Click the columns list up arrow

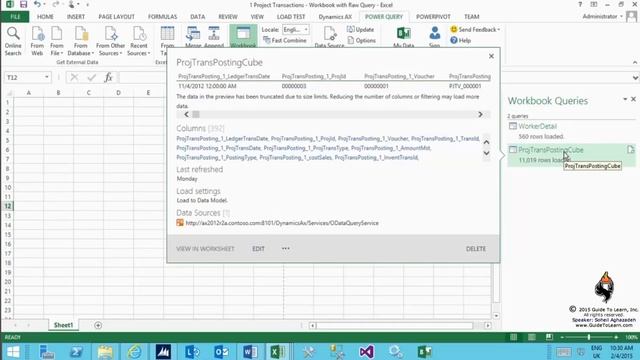coord(487,142)
